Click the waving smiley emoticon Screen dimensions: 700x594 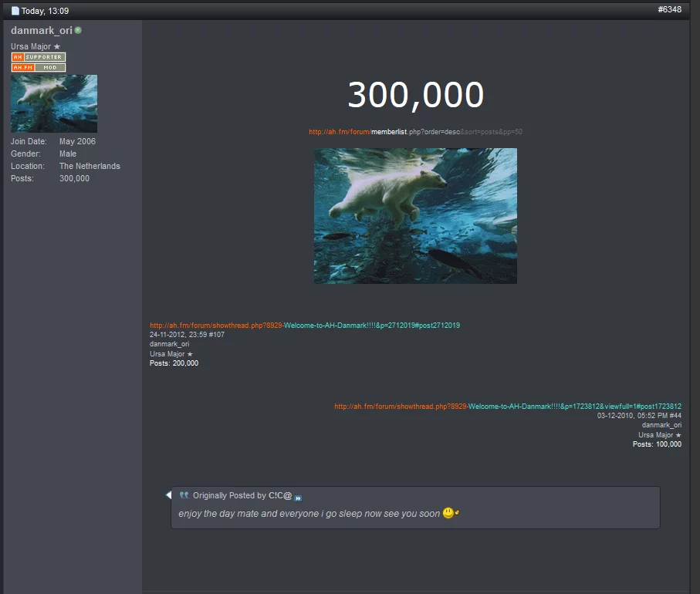click(x=451, y=513)
